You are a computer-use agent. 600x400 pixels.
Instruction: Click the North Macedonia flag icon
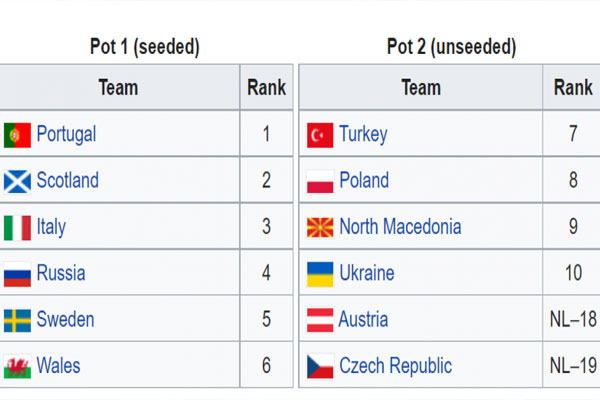point(320,228)
